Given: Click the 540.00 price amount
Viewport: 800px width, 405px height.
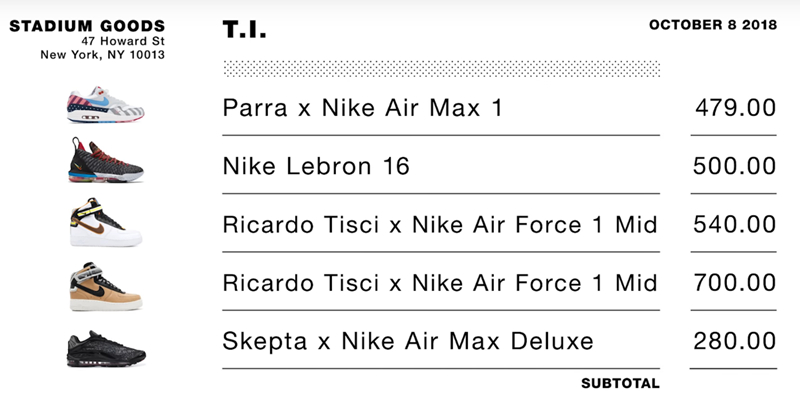Looking at the screenshot, I should pyautogui.click(x=735, y=224).
